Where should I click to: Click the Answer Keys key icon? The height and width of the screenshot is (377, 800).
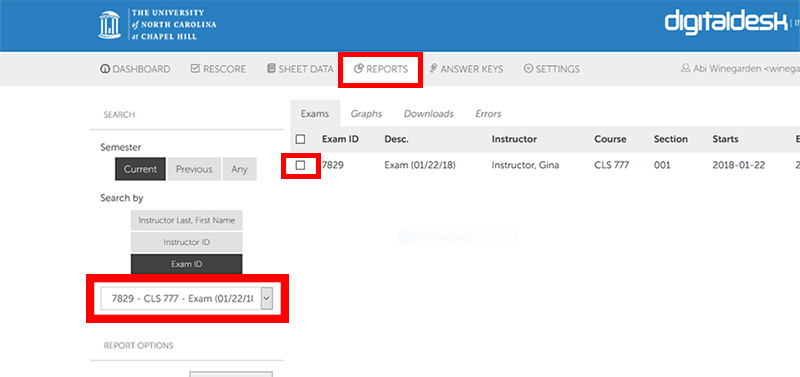[433, 69]
